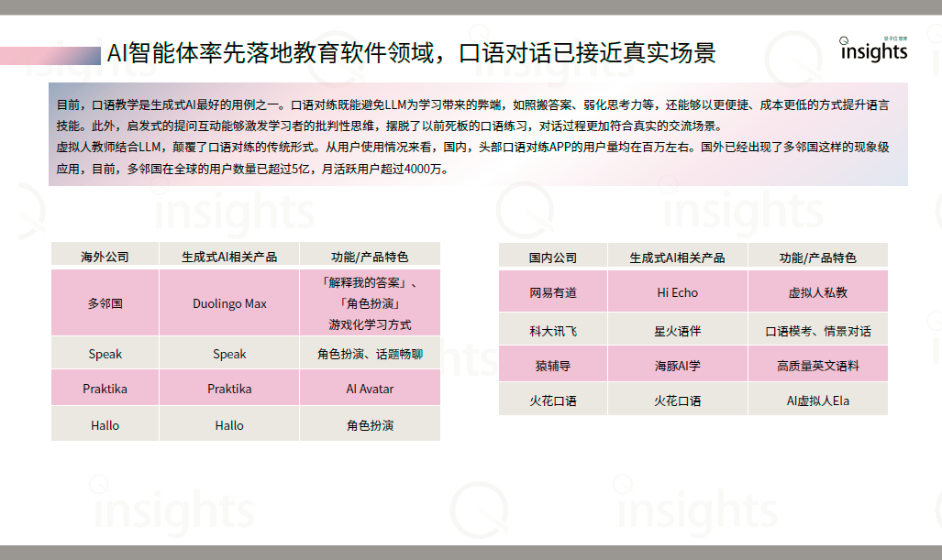942x560 pixels.
Task: Select the 口语模考、情景对话 cell
Action: 817,331
